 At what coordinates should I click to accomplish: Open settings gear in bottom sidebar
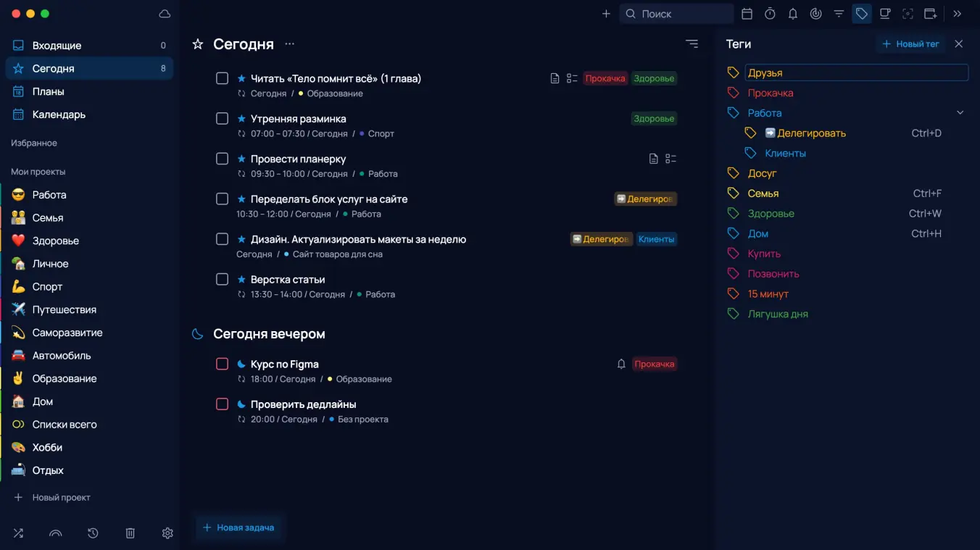point(167,533)
